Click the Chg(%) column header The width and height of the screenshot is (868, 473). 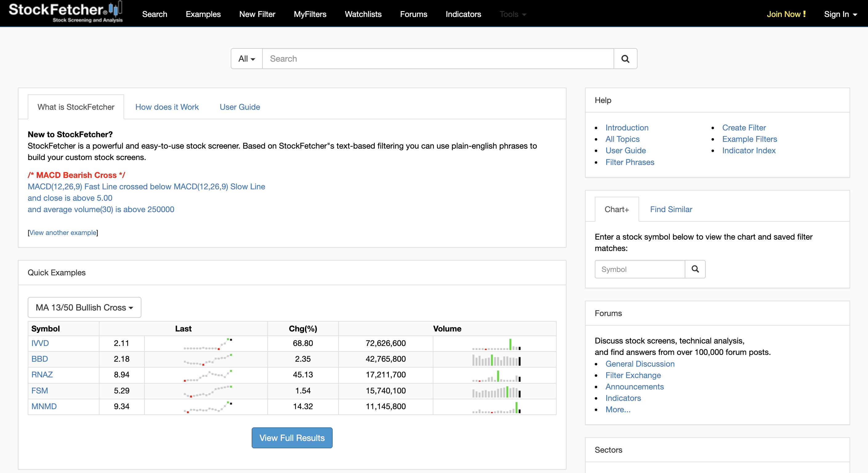(302, 329)
